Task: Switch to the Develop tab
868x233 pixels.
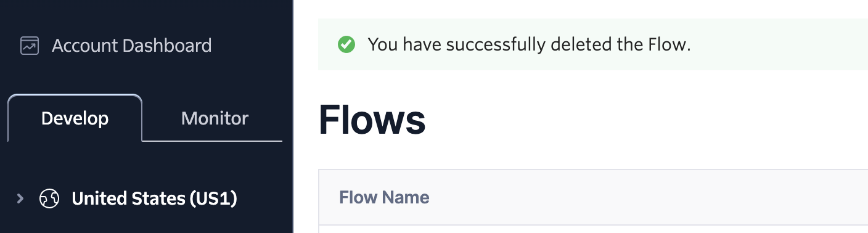Action: [75, 118]
